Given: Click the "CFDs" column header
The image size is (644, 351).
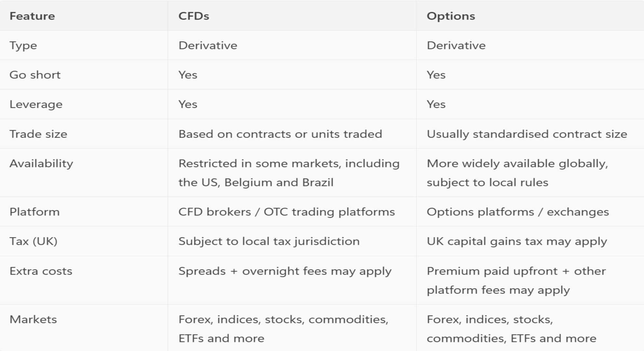Looking at the screenshot, I should [194, 16].
